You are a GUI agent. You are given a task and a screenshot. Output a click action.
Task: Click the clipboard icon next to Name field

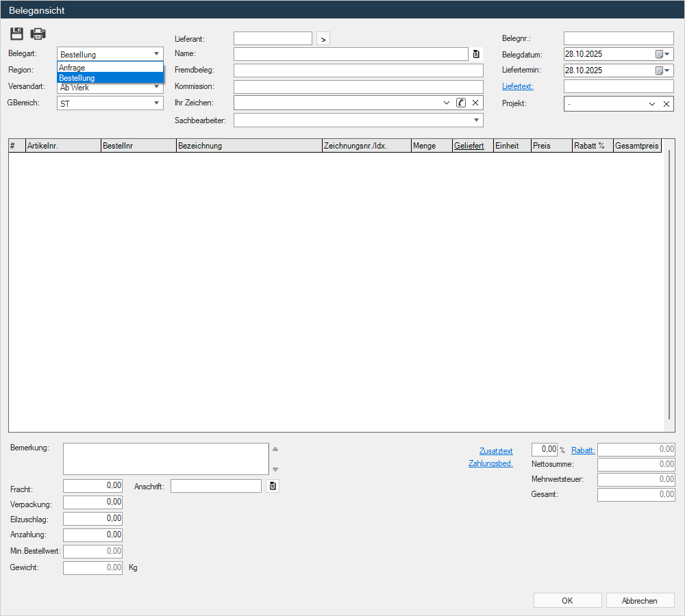point(476,54)
